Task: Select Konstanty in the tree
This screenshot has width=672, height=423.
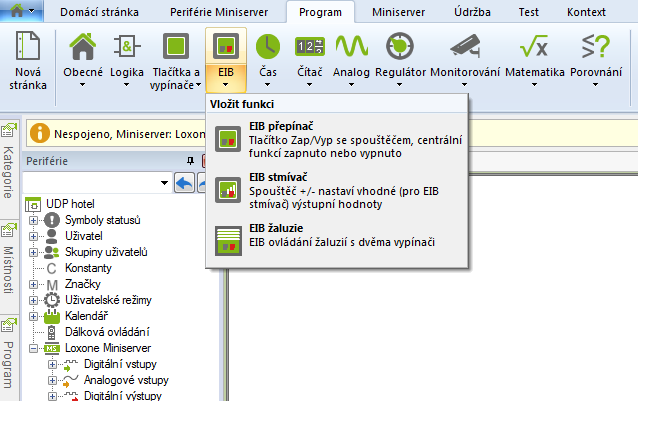Action: (88, 268)
